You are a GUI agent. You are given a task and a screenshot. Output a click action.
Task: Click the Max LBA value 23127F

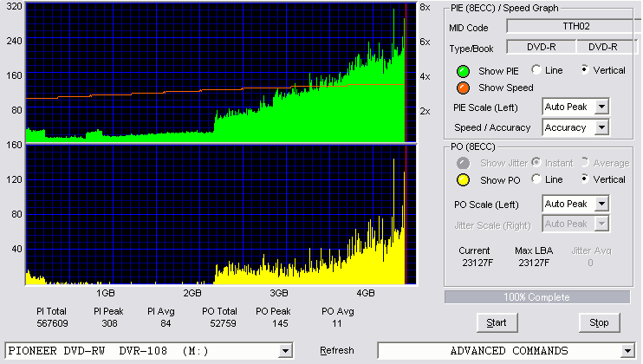(534, 263)
